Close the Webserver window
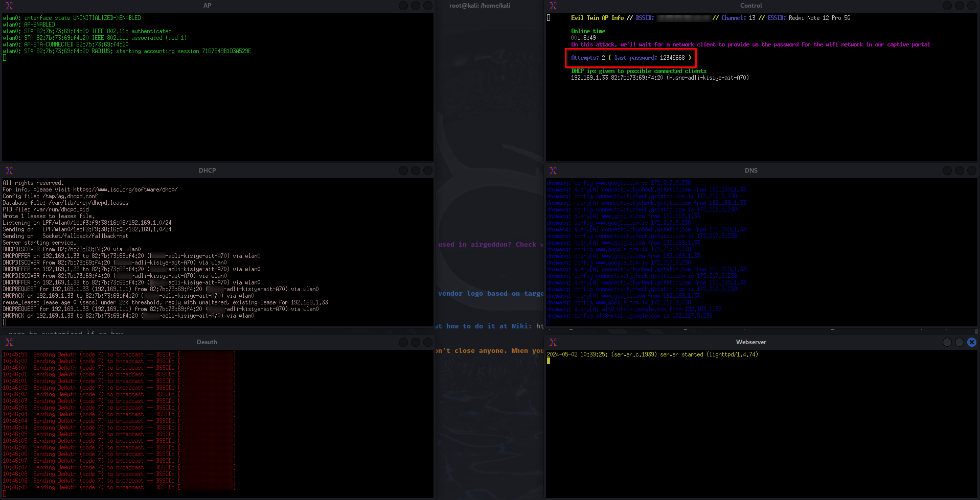The width and height of the screenshot is (980, 500). (x=972, y=342)
